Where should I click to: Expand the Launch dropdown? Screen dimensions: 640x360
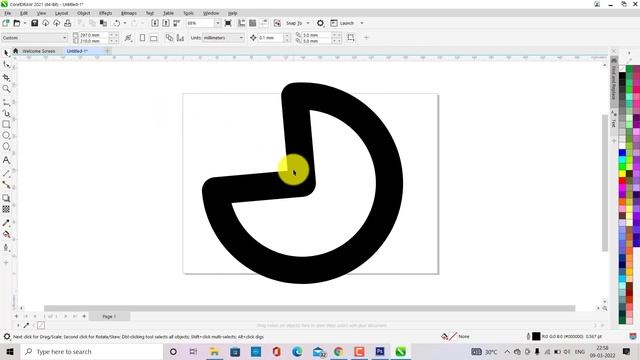[x=362, y=23]
